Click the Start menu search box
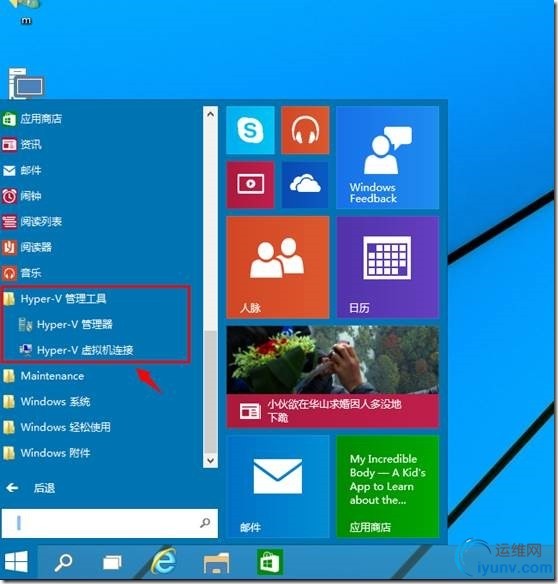Image resolution: width=558 pixels, height=584 pixels. click(110, 523)
